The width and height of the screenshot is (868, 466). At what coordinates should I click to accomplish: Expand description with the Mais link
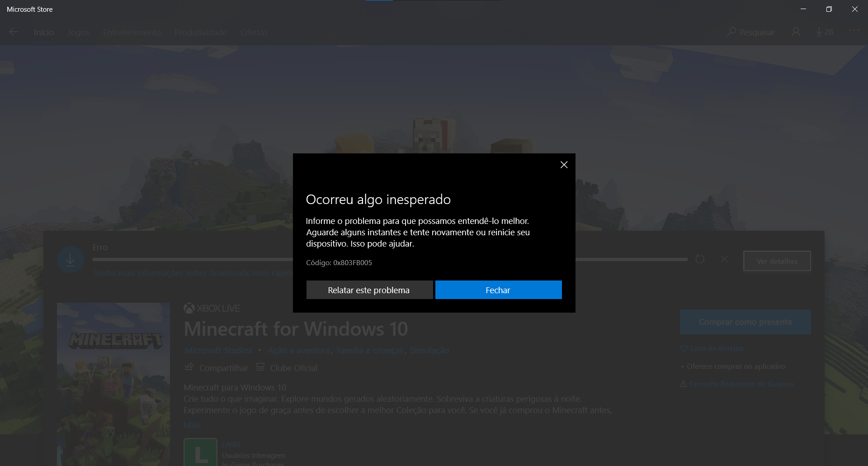click(x=192, y=425)
